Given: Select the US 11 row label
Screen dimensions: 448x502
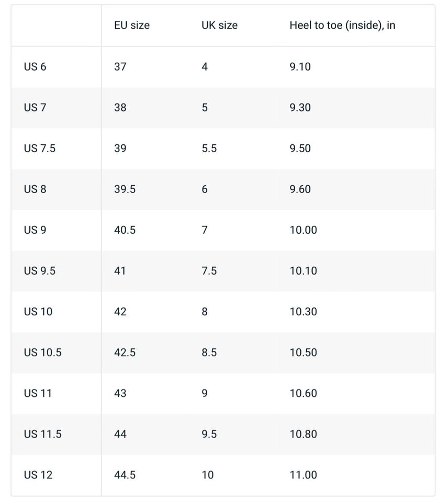Looking at the screenshot, I should [38, 393].
